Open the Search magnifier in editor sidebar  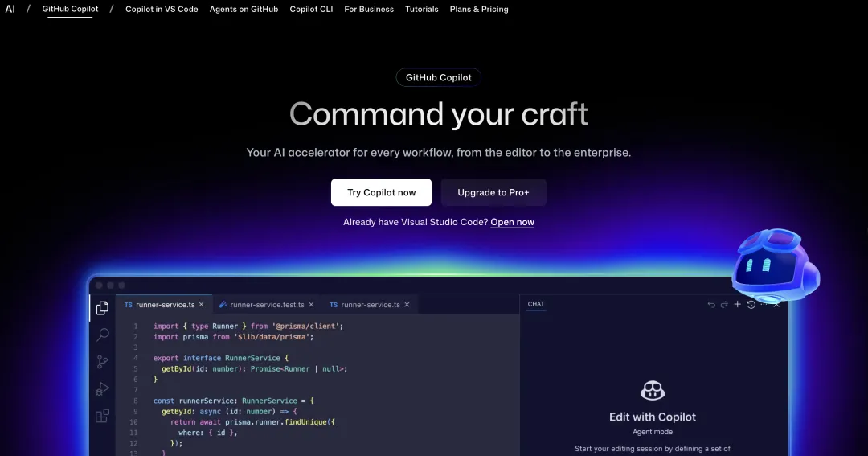pos(102,335)
